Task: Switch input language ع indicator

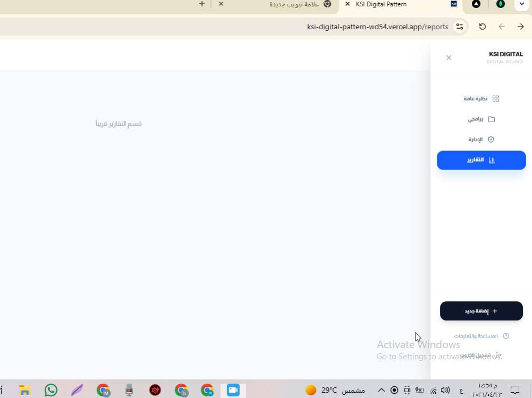Action: click(461, 391)
